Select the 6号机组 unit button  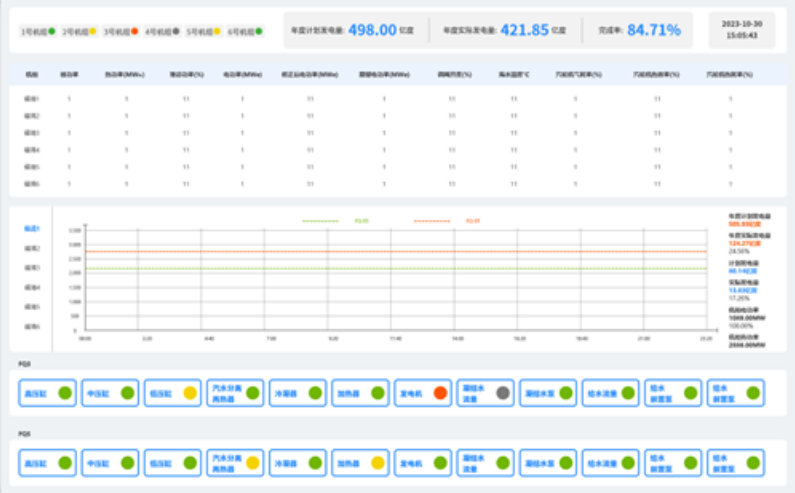[245, 31]
